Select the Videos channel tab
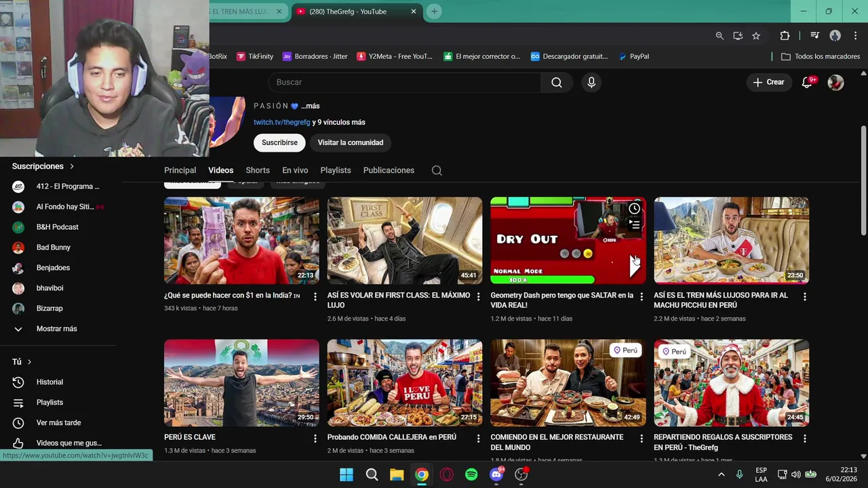This screenshot has height=488, width=868. (x=220, y=170)
